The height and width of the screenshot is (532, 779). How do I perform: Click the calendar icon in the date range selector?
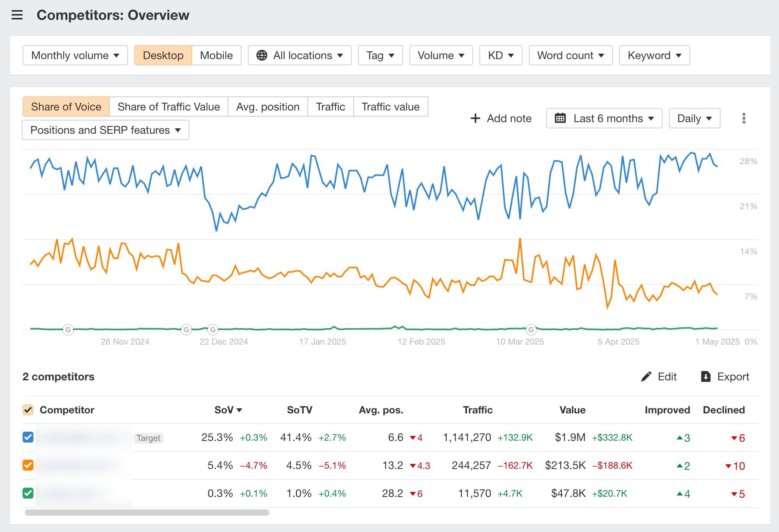[560, 118]
